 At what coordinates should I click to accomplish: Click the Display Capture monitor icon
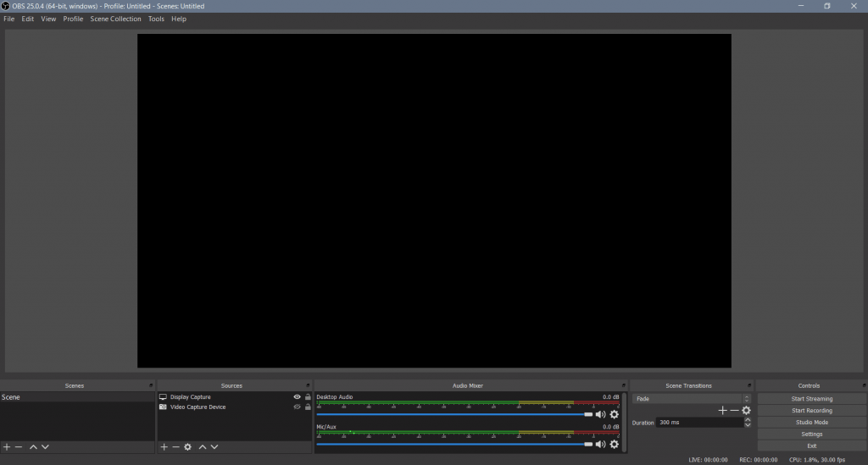pos(163,397)
